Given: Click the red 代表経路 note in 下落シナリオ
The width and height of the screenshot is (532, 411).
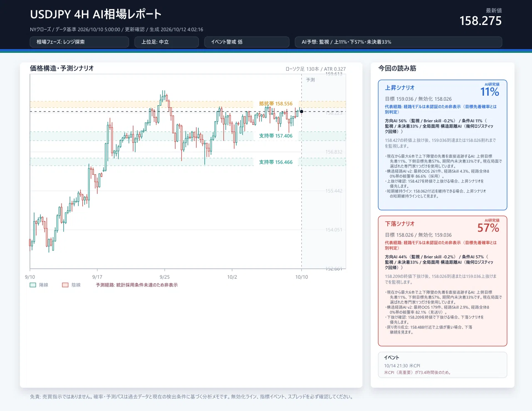Looking at the screenshot, I should pyautogui.click(x=441, y=245).
